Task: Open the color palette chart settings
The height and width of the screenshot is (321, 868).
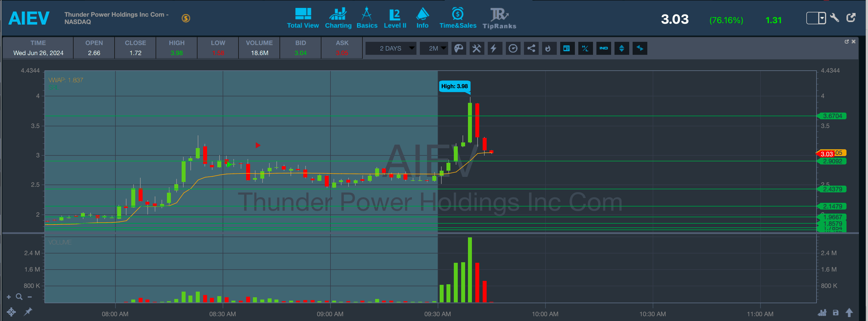Action: [459, 48]
